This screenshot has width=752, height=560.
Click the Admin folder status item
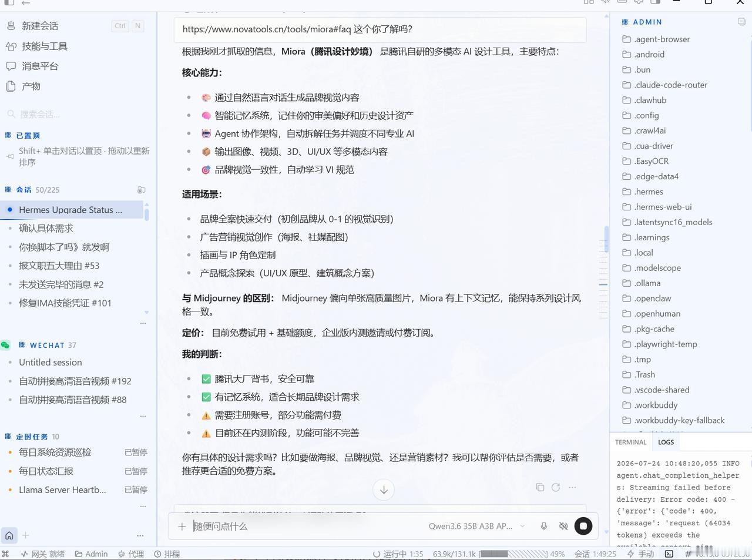click(91, 554)
